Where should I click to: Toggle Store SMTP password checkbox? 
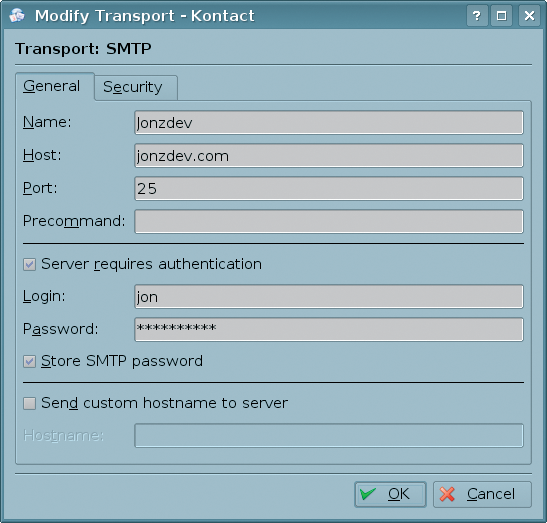point(29,361)
